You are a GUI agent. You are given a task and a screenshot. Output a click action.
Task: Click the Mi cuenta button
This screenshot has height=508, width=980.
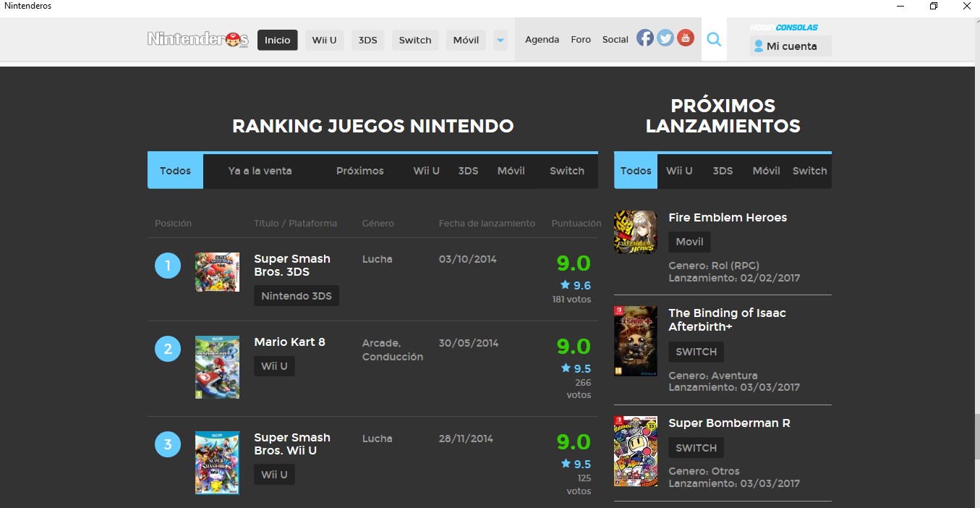[x=790, y=46]
